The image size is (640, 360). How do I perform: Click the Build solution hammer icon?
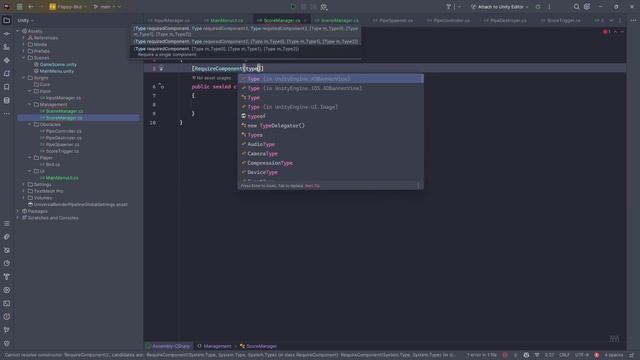(448, 7)
